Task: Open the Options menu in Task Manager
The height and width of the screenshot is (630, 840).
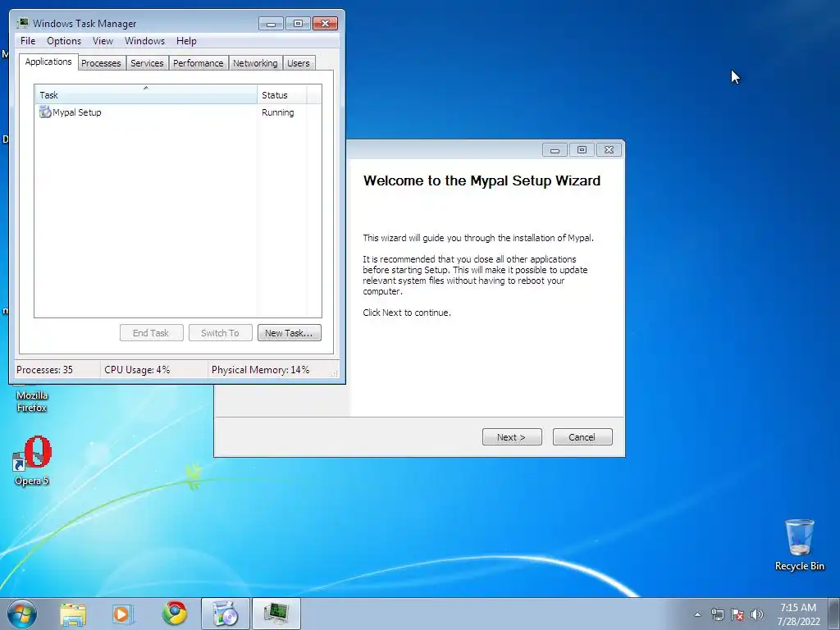Action: 64,41
